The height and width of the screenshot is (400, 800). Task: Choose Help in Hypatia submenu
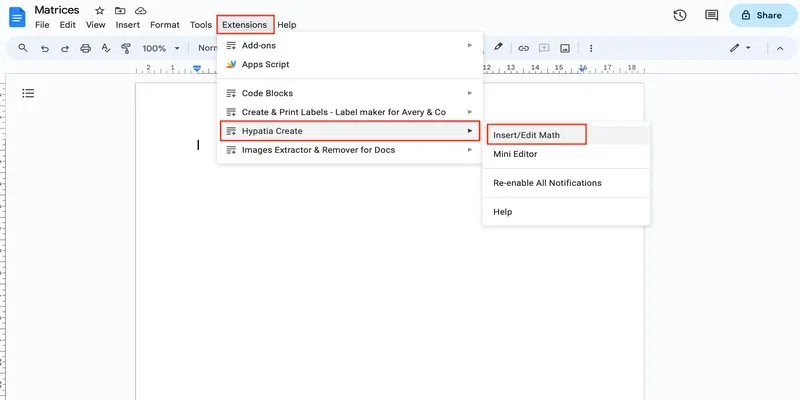(x=566, y=212)
